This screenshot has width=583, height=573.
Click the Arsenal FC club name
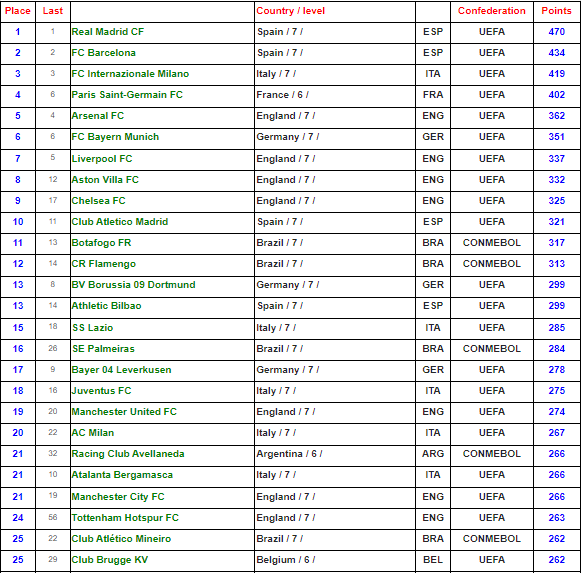tap(97, 116)
